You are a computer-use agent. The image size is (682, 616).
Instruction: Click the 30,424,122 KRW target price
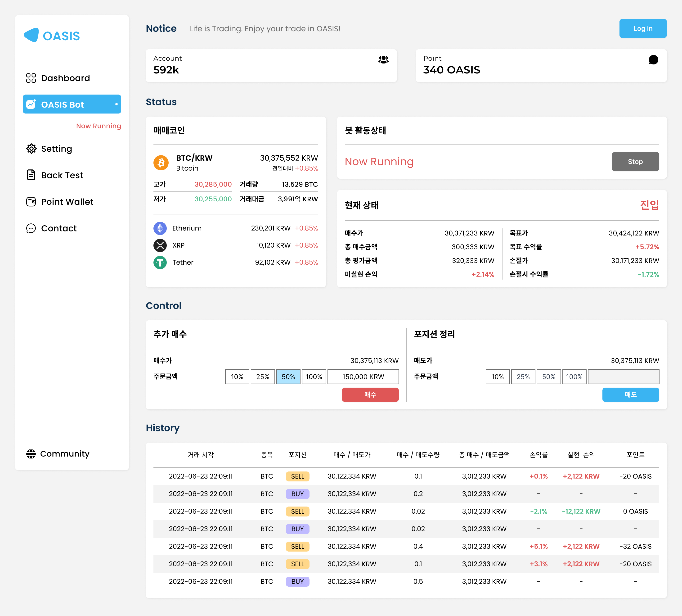click(634, 233)
